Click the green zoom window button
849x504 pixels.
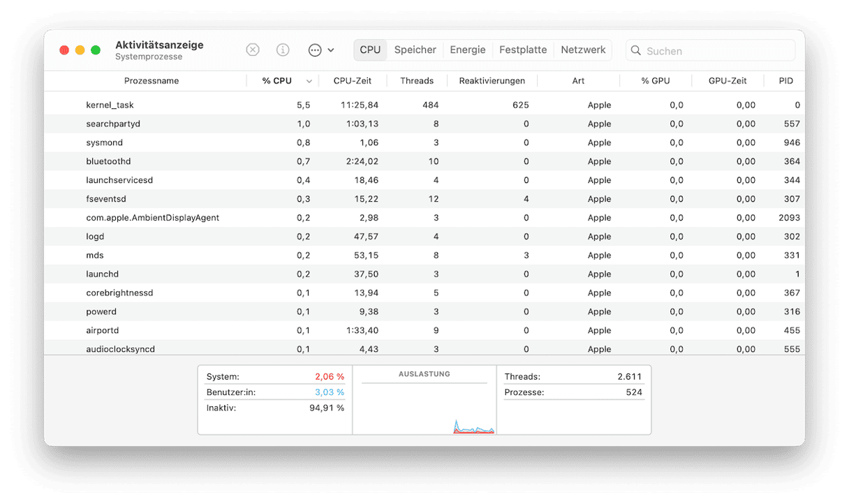(x=96, y=50)
